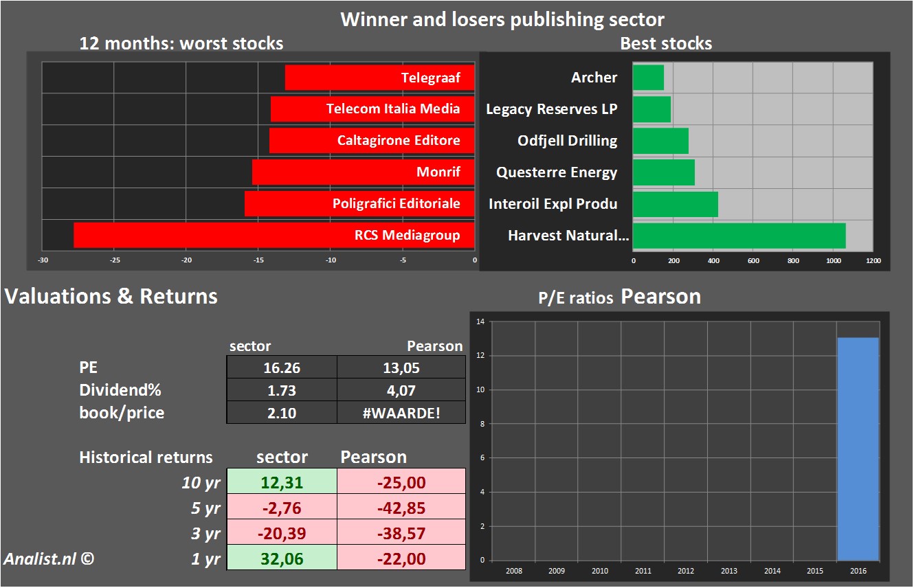Click the sector 1 yr return 32,06

coord(282,558)
